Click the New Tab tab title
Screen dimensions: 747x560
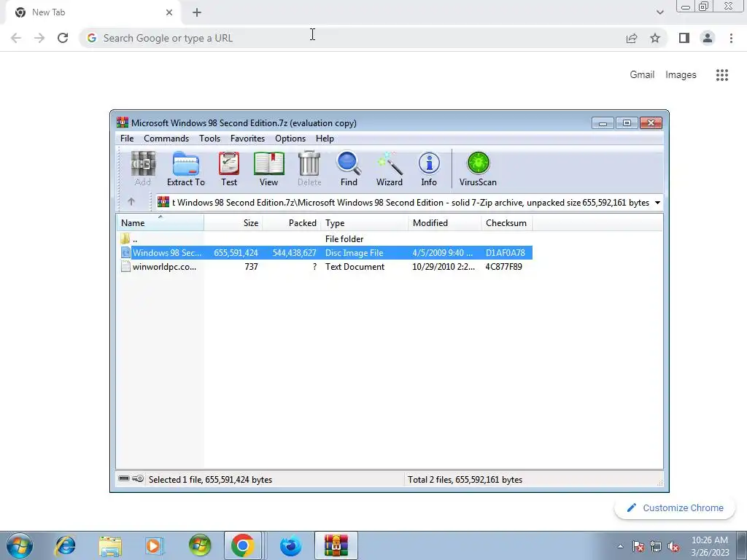click(49, 12)
